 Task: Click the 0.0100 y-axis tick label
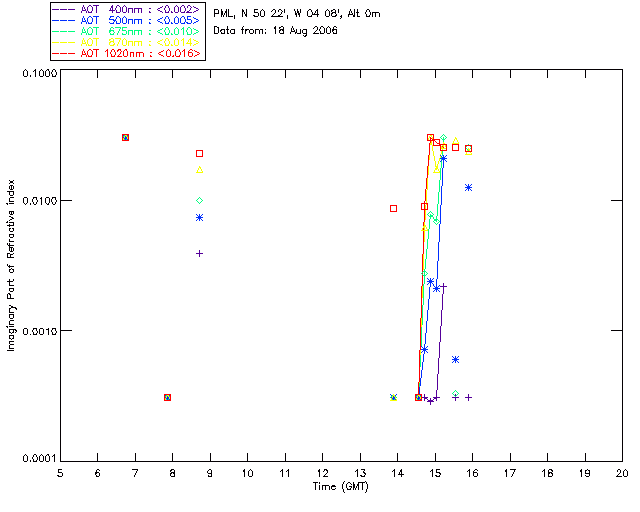point(39,201)
